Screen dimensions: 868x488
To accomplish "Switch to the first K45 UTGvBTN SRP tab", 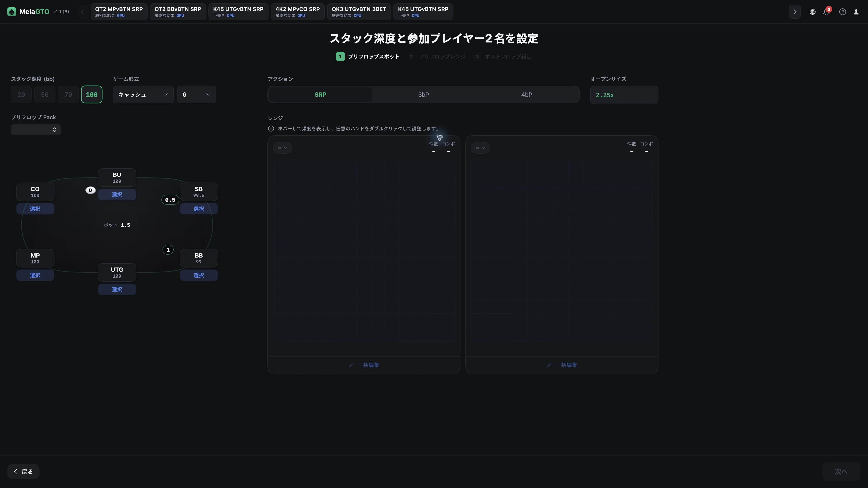I will (x=238, y=12).
